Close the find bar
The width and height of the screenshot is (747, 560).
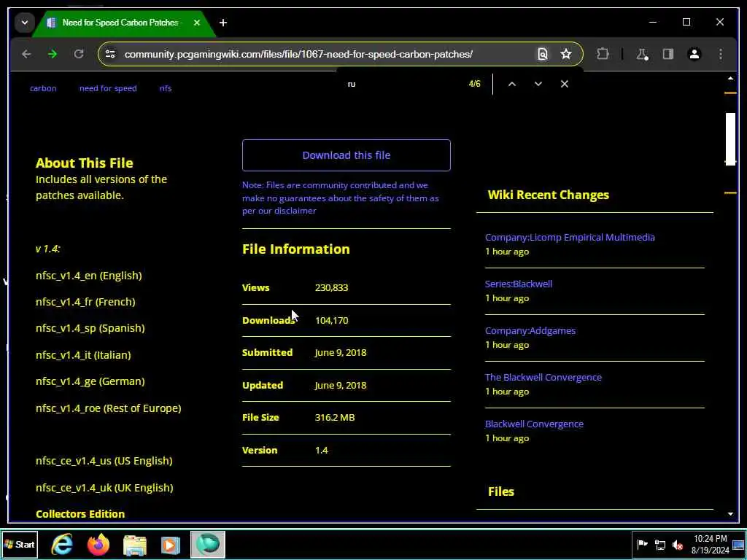(x=564, y=84)
